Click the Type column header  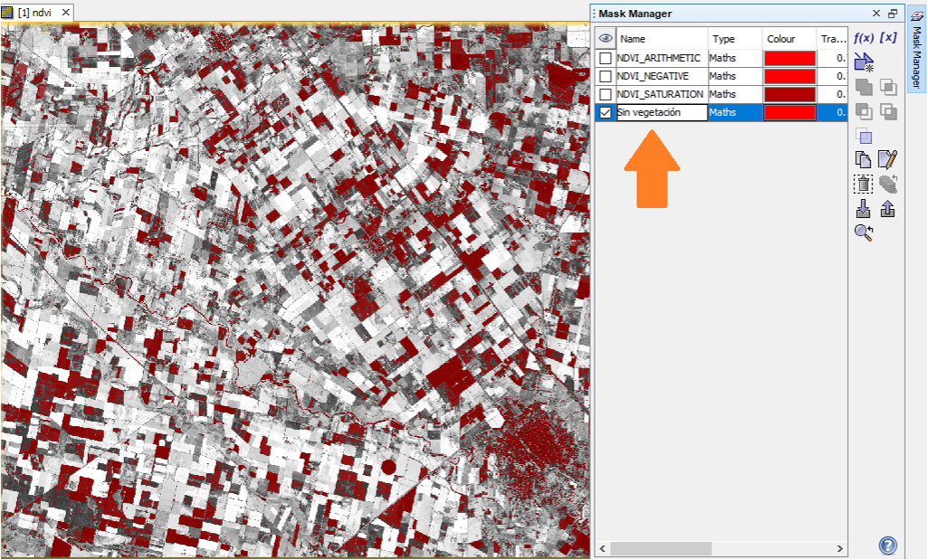coord(734,38)
